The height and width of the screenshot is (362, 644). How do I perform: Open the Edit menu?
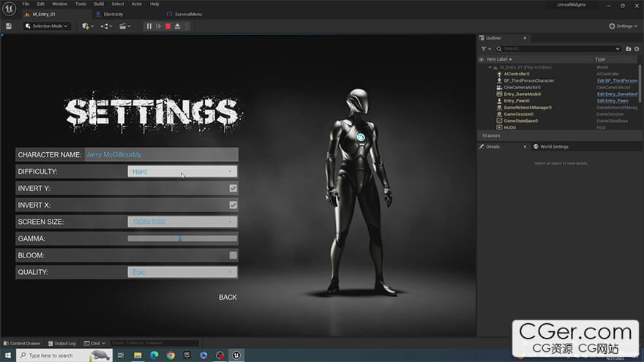click(x=41, y=4)
